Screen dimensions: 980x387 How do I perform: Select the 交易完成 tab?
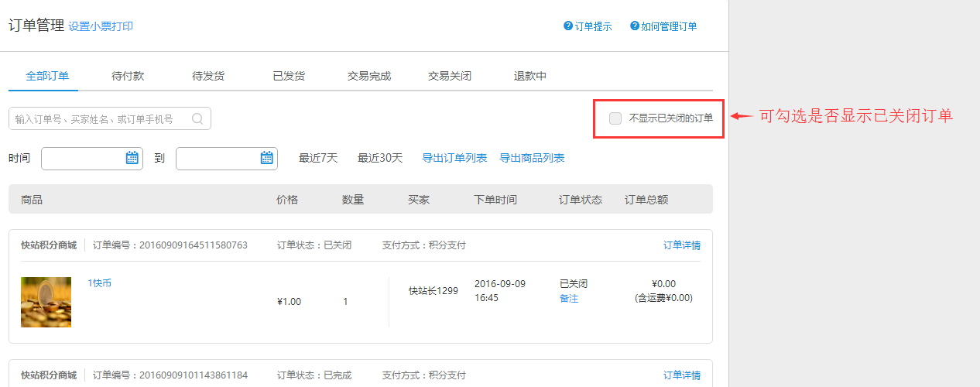(x=369, y=76)
